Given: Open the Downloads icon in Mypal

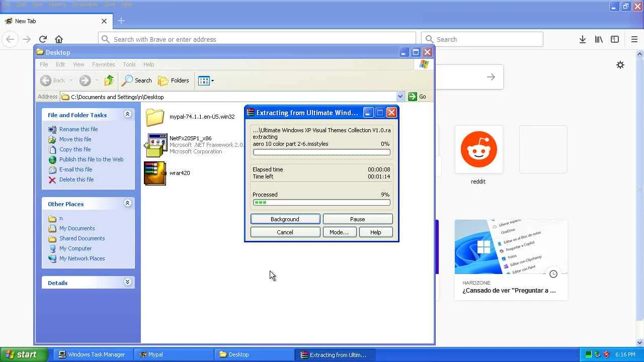Looking at the screenshot, I should click(x=583, y=39).
